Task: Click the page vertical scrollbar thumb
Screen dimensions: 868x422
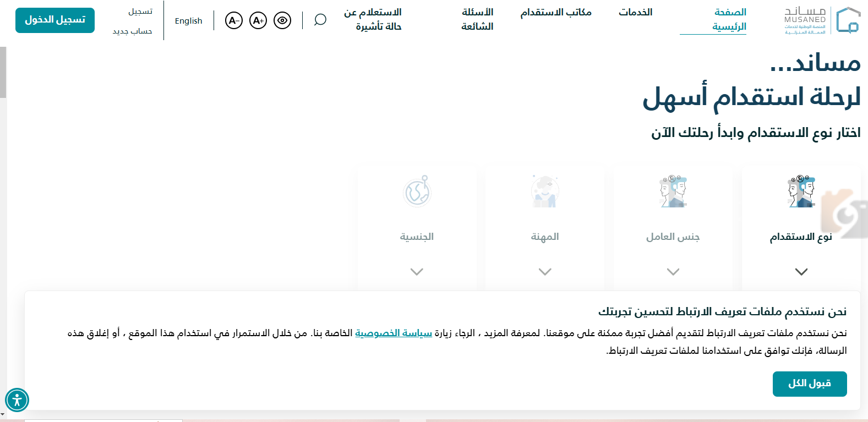Action: [x=3, y=72]
